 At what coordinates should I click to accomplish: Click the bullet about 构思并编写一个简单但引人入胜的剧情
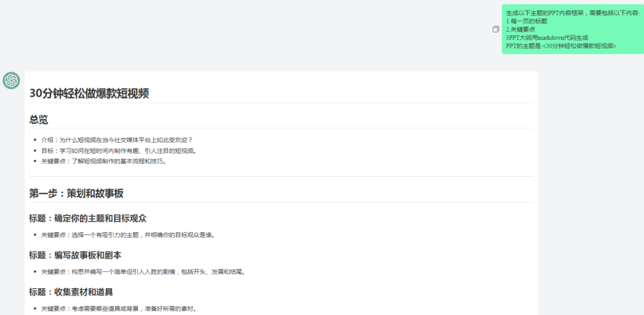coord(143,272)
